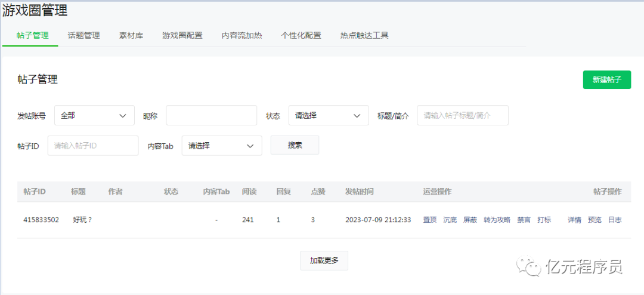Click the 阅读 column header
Screen dimensions: 644x295
(249, 191)
